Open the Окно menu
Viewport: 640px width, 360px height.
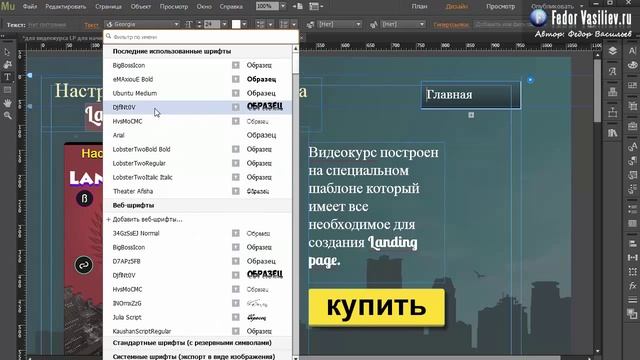pyautogui.click(x=204, y=7)
